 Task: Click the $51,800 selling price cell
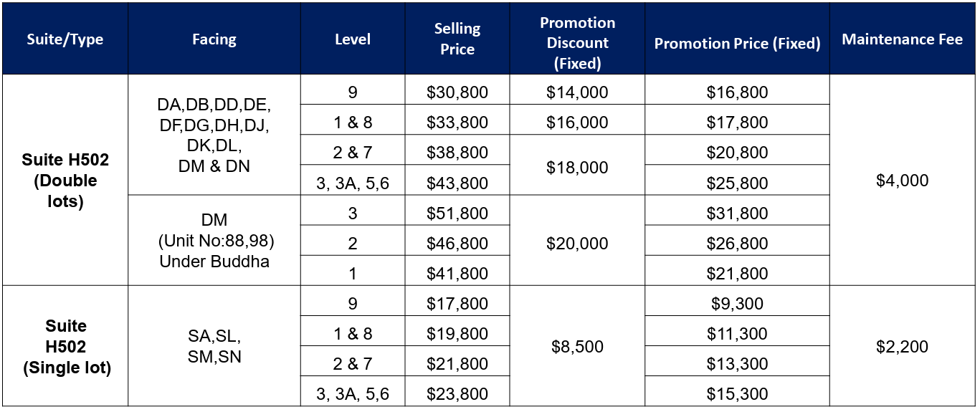click(457, 214)
